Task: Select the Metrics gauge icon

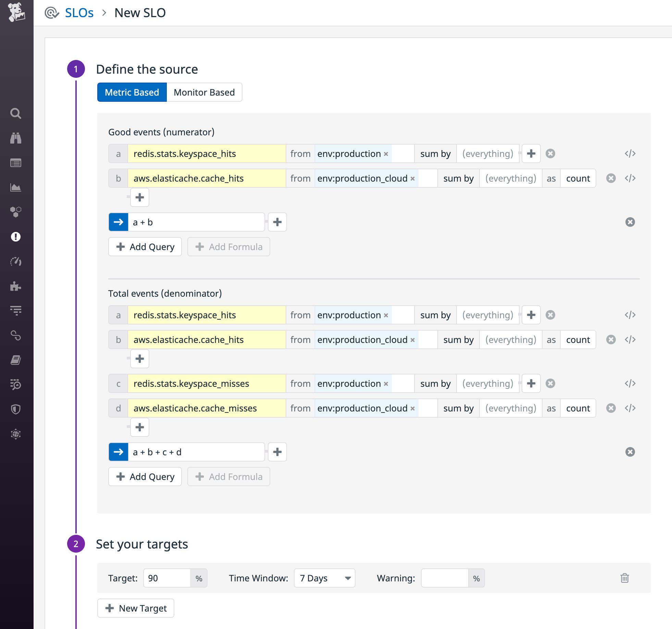Action: [16, 261]
